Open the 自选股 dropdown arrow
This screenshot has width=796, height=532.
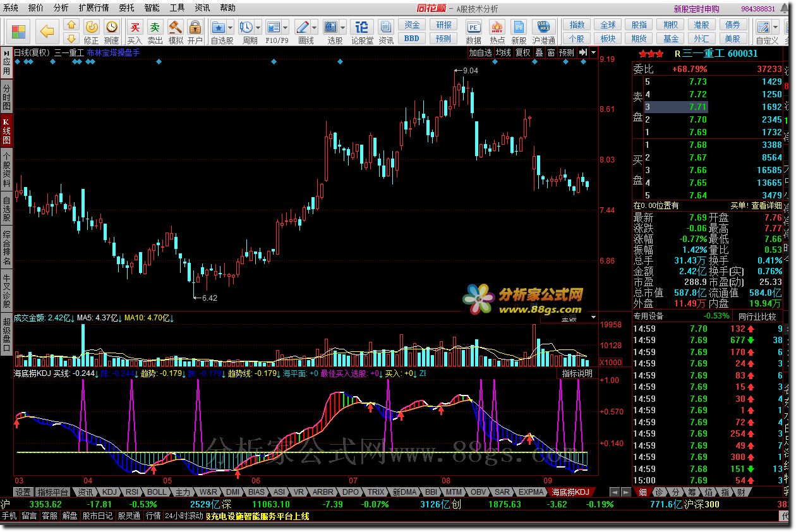pos(231,27)
